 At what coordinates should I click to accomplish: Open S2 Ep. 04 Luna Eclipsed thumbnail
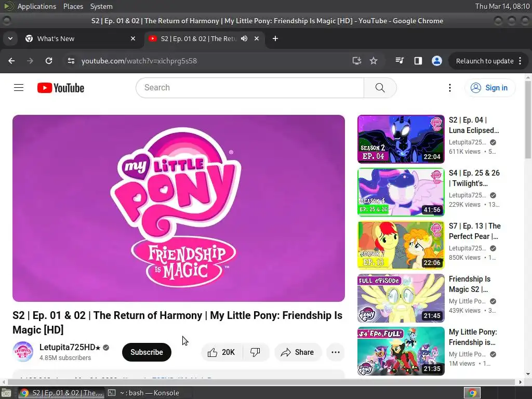(x=401, y=139)
